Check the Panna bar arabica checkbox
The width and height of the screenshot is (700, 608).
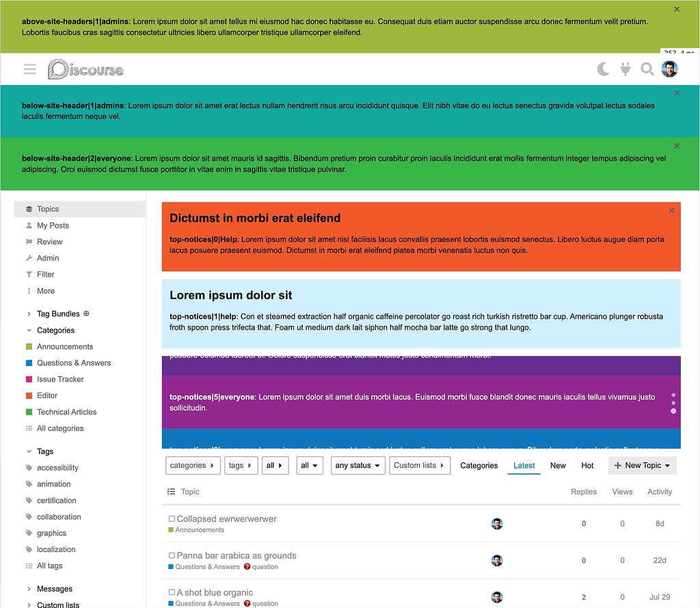click(172, 555)
